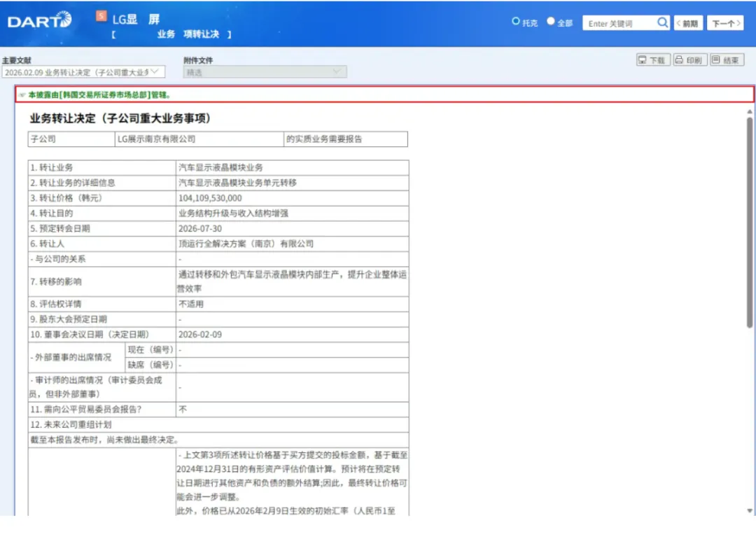This screenshot has width=756, height=551.
Task: Click the row label 1. 转让业务
Action: point(52,168)
